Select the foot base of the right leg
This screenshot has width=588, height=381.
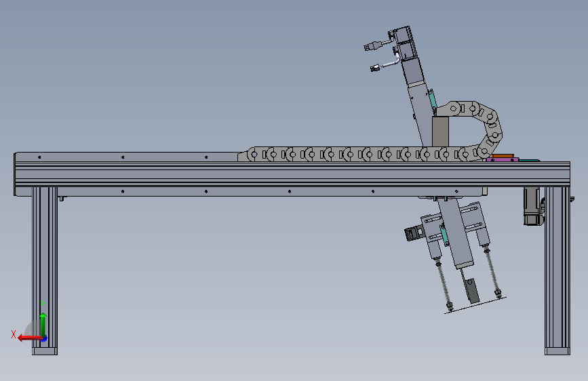pyautogui.click(x=557, y=351)
